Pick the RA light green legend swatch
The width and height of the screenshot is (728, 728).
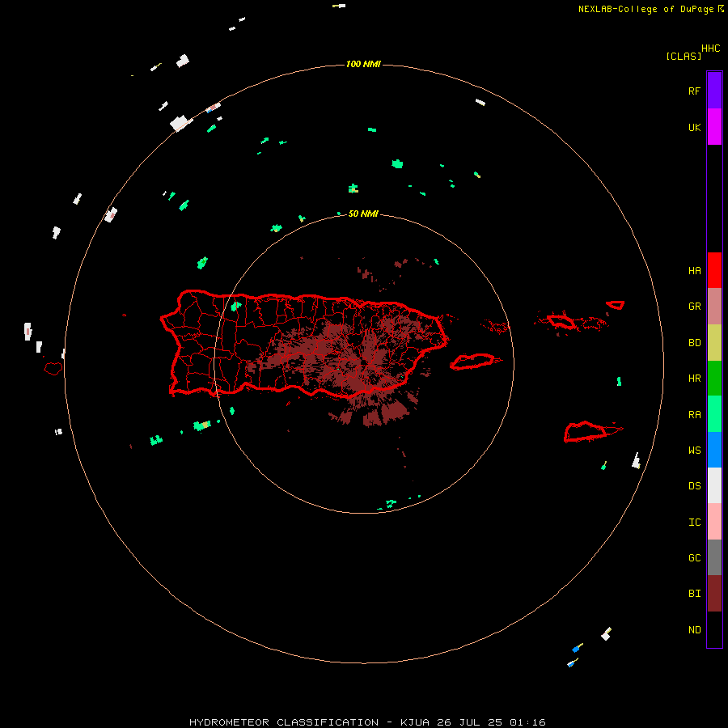coord(714,414)
